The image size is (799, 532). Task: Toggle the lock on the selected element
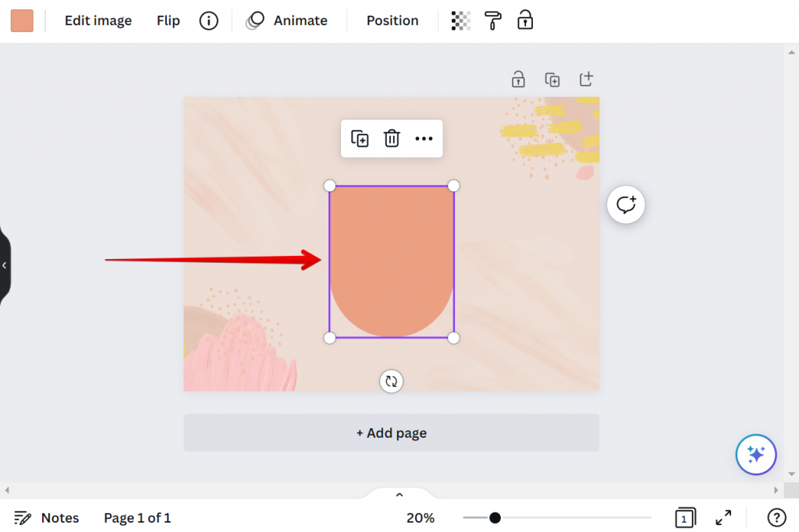tap(525, 20)
